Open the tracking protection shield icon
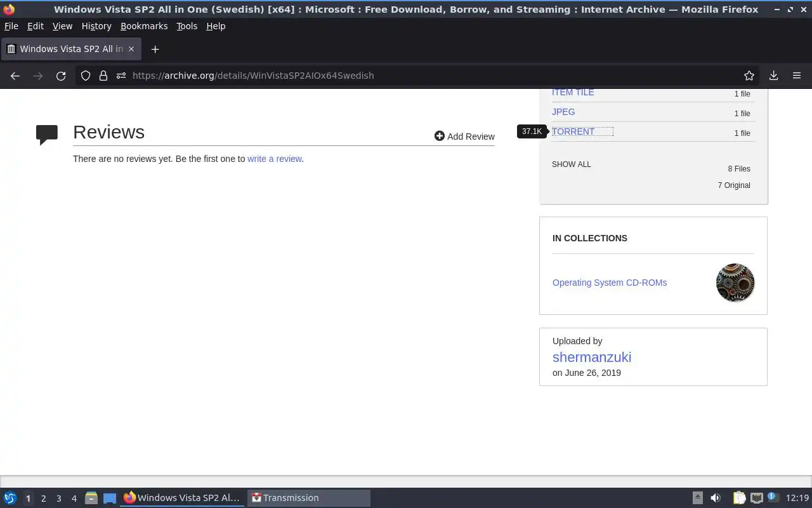The width and height of the screenshot is (812, 508). [x=86, y=76]
